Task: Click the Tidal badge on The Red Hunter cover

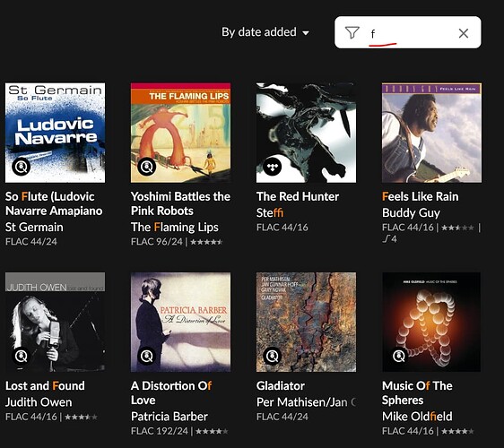Action: pyautogui.click(x=273, y=167)
